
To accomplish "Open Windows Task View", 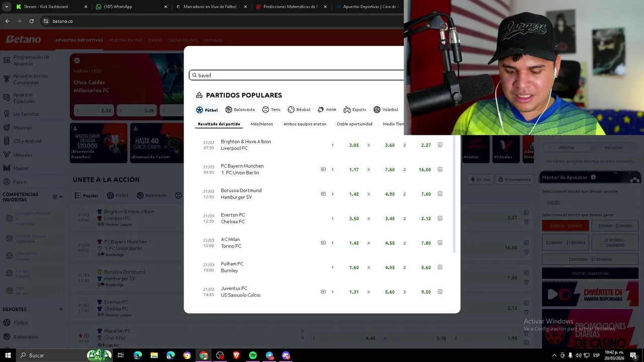I will point(121,355).
